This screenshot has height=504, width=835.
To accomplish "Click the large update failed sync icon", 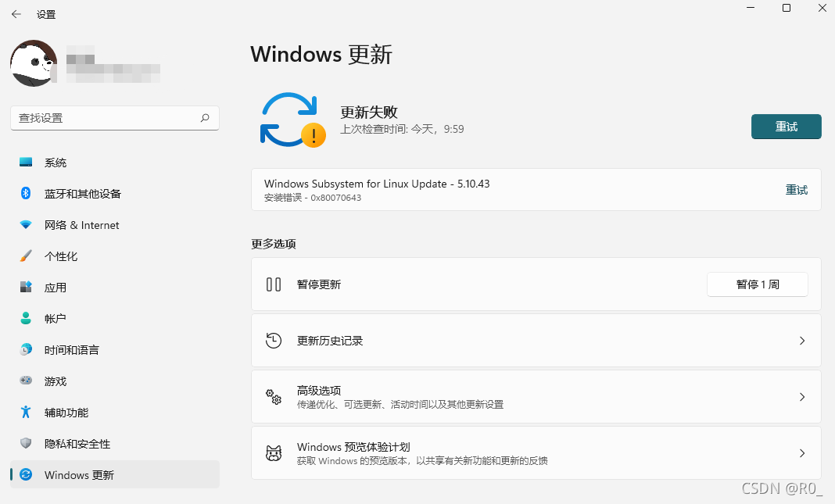I will pyautogui.click(x=292, y=120).
